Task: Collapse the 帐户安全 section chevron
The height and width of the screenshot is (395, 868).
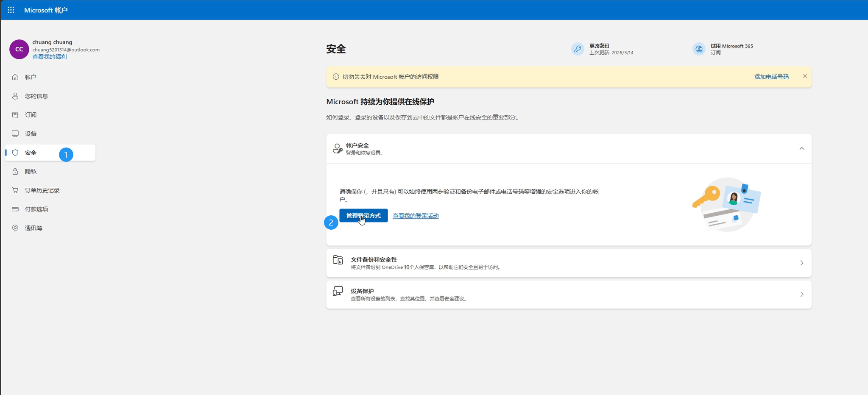Action: (x=801, y=149)
